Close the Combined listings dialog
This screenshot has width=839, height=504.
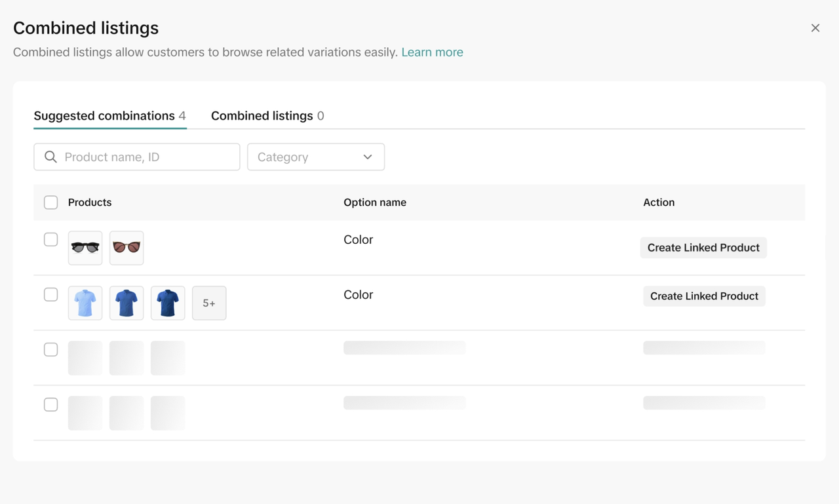(815, 28)
